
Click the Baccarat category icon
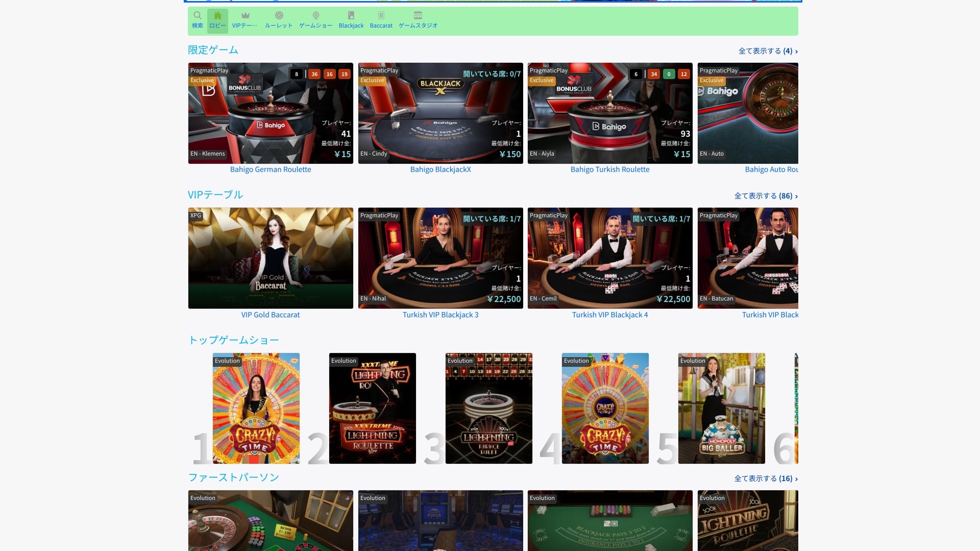pos(380,15)
